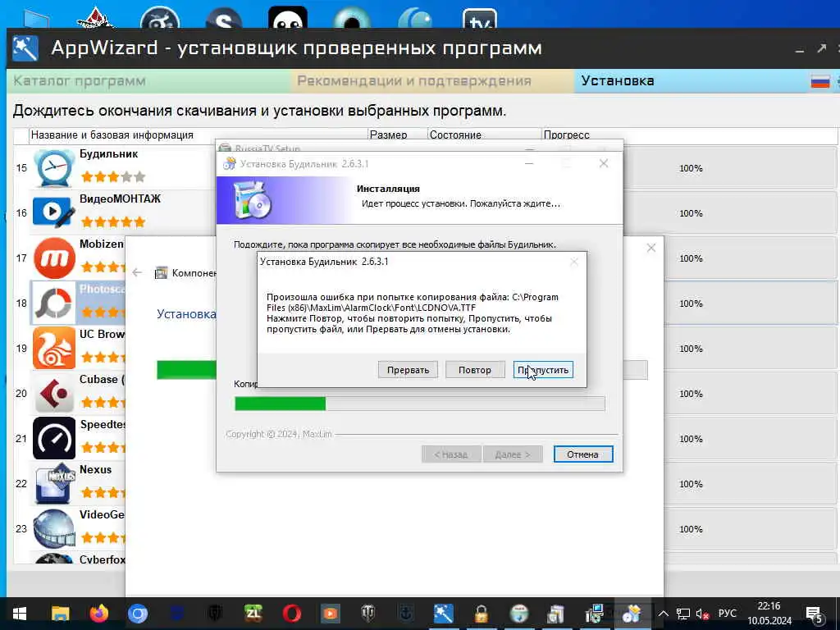
Task: Click the Размер column header
Action: [398, 135]
